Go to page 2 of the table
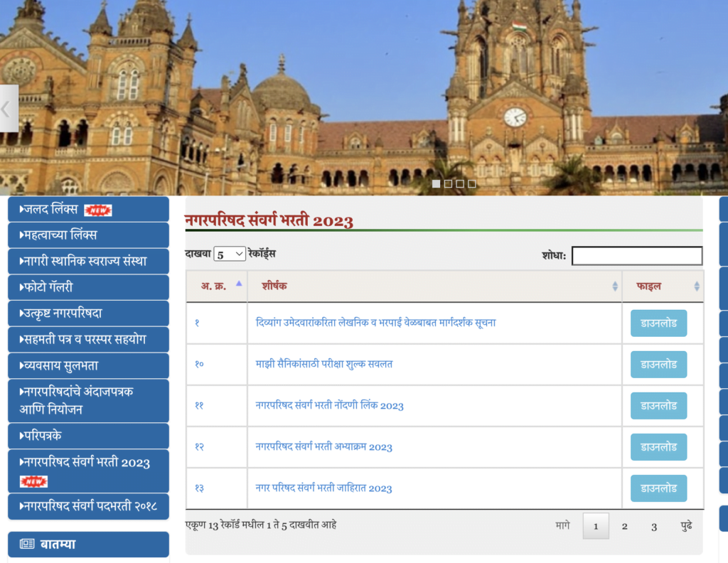The width and height of the screenshot is (728, 563). click(x=624, y=526)
